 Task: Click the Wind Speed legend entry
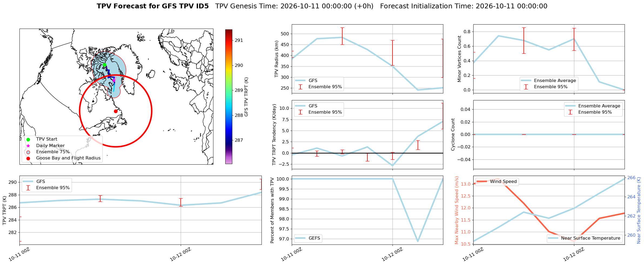click(x=497, y=182)
